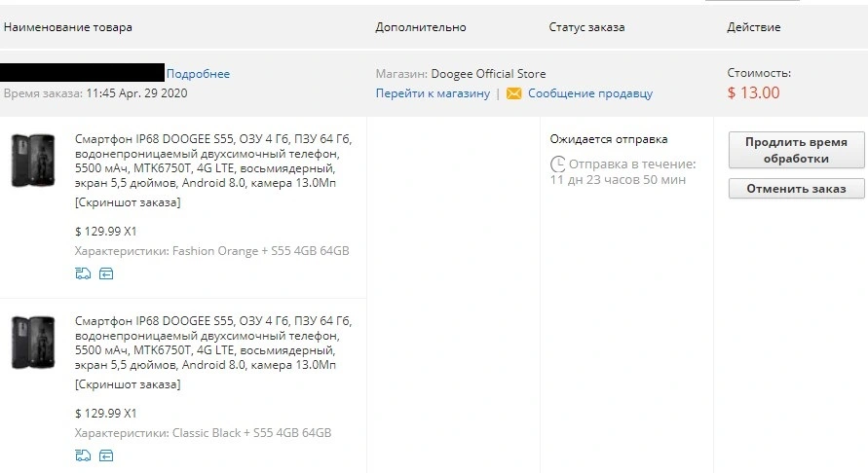The height and width of the screenshot is (473, 868).
Task: Click Продлить время обработки button
Action: [796, 150]
